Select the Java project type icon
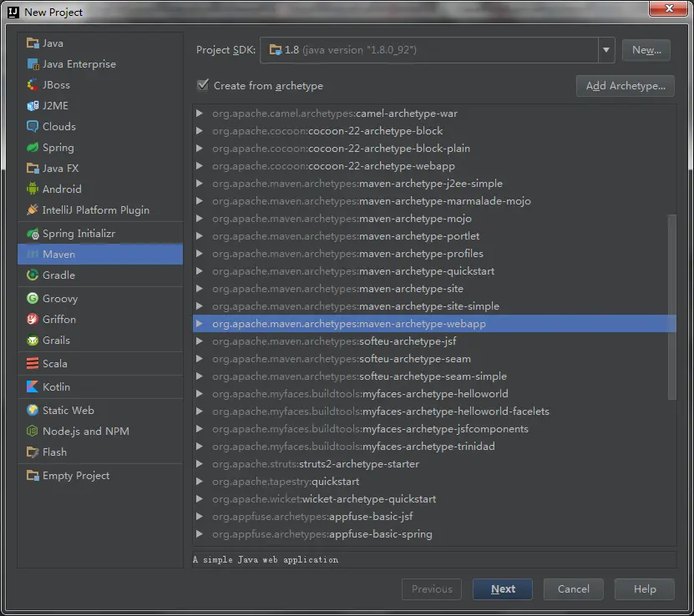The height and width of the screenshot is (616, 694). click(x=33, y=43)
